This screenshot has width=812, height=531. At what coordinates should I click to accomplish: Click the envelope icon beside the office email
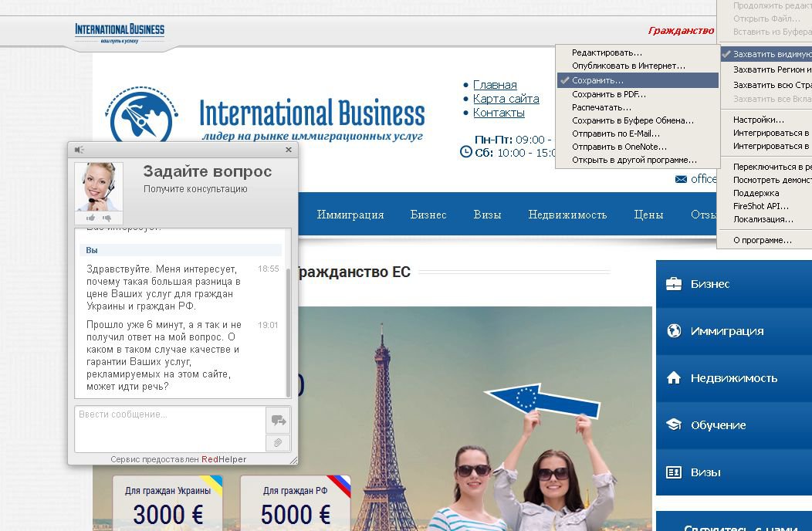pos(681,179)
